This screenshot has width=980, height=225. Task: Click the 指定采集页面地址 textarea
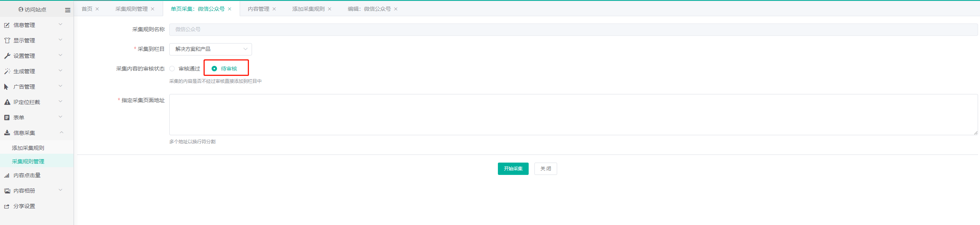pyautogui.click(x=573, y=115)
